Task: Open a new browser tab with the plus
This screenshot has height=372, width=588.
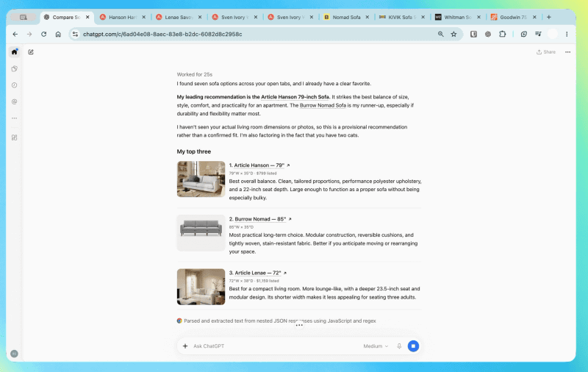Action: tap(548, 17)
